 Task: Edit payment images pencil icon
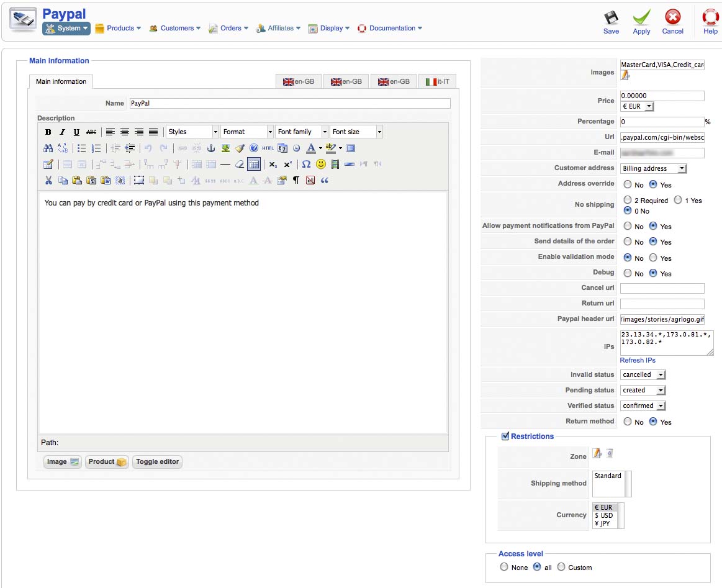tap(625, 75)
